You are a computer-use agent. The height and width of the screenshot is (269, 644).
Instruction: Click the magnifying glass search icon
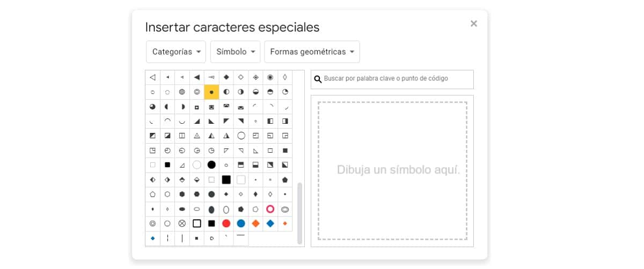coord(318,79)
